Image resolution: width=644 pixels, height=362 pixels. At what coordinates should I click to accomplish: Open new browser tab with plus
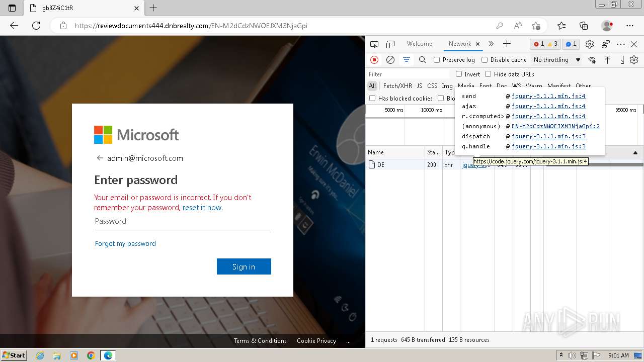coord(153,8)
